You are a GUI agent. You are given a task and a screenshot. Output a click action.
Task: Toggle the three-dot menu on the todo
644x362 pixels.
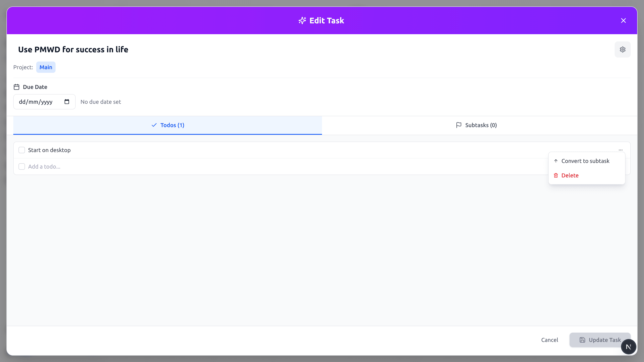click(620, 150)
